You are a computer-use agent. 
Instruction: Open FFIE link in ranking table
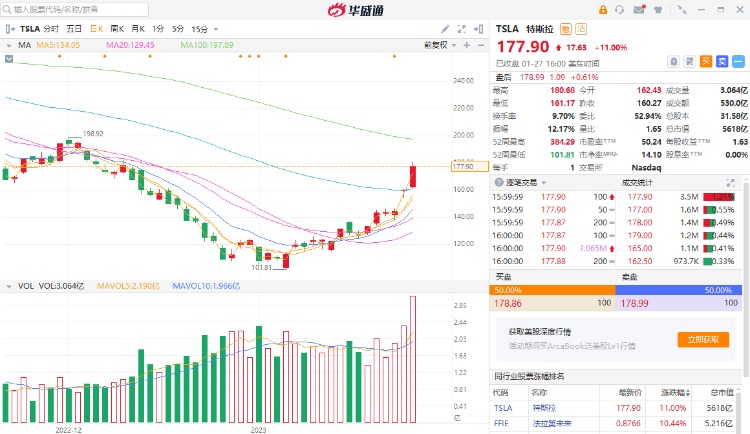coord(501,423)
